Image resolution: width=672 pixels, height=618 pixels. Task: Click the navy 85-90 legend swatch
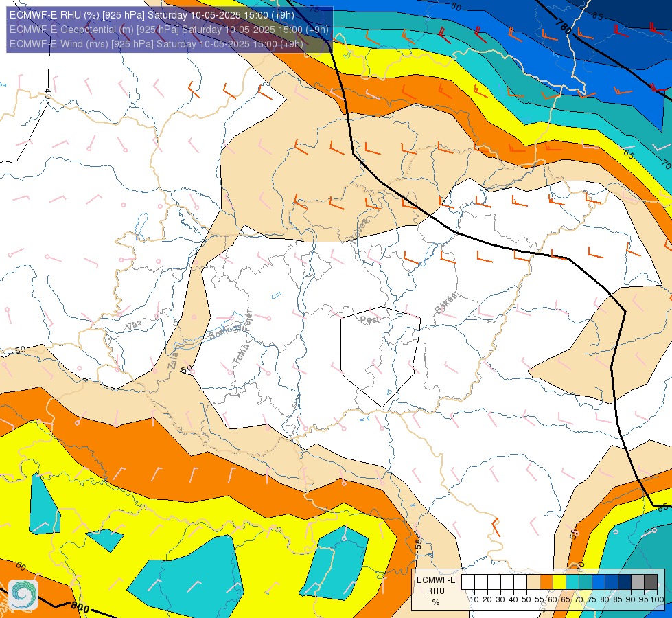(625, 582)
